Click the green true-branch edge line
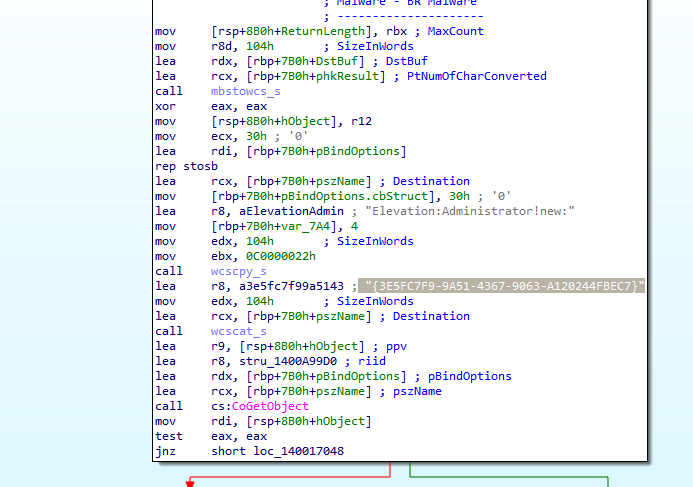 click(508, 477)
